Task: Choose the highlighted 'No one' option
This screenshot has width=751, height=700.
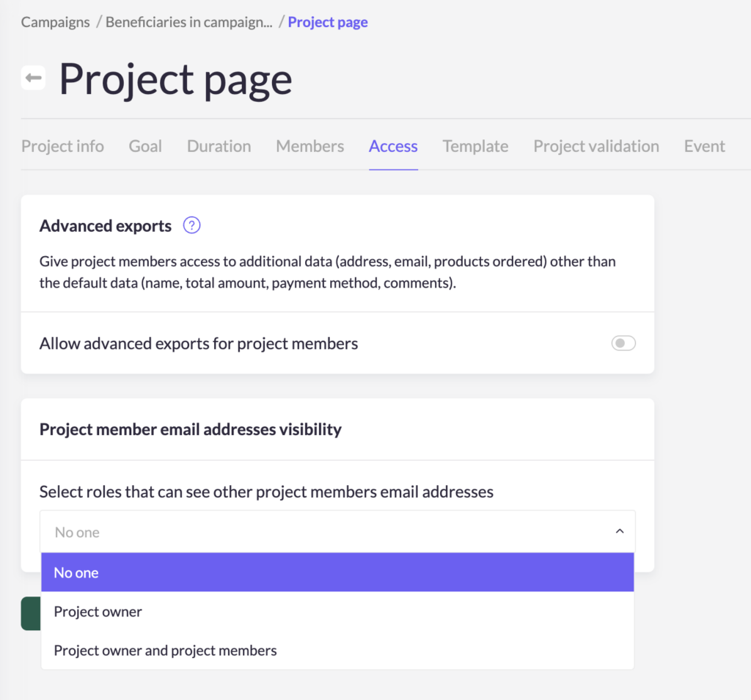Action: click(337, 572)
